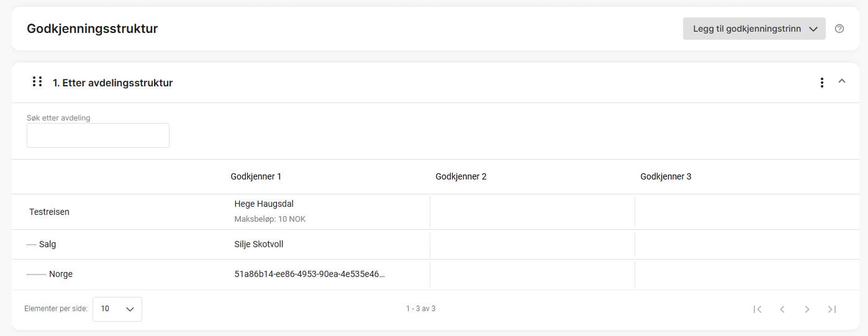The height and width of the screenshot is (336, 868).
Task: Open the Elementer per side dropdown
Action: click(x=117, y=309)
